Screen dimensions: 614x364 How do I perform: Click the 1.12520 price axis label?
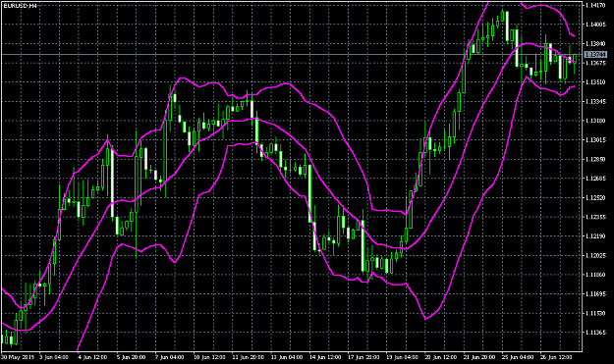(x=595, y=198)
